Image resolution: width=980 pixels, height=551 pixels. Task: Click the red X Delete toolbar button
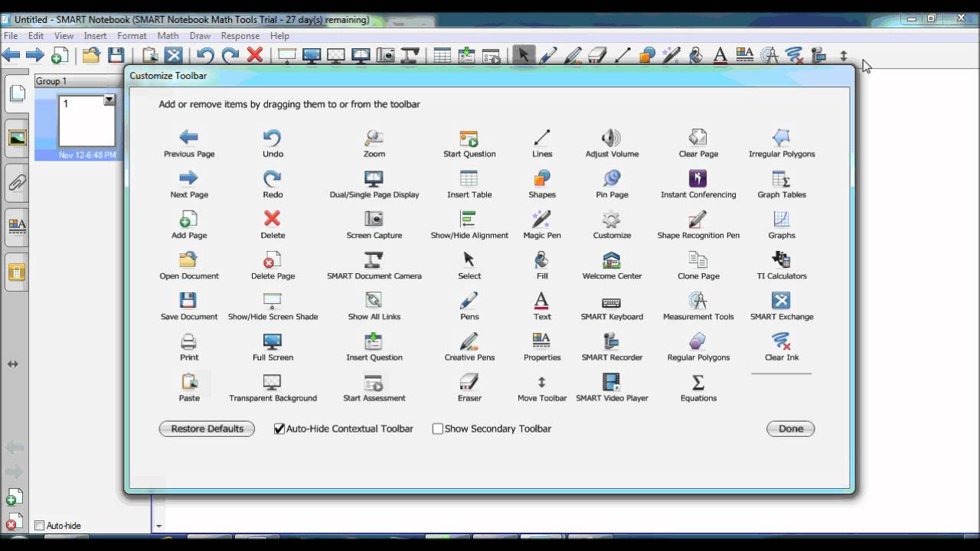pyautogui.click(x=255, y=54)
